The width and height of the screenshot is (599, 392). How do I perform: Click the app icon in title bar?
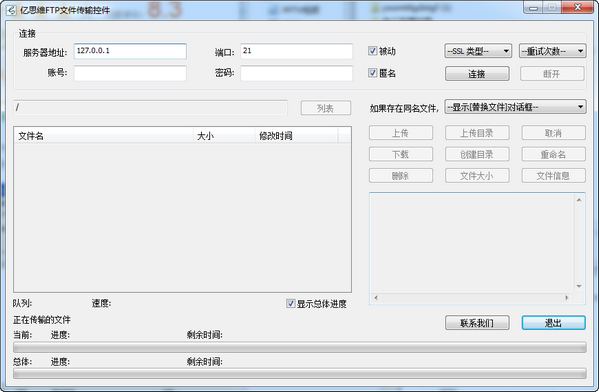[12, 10]
